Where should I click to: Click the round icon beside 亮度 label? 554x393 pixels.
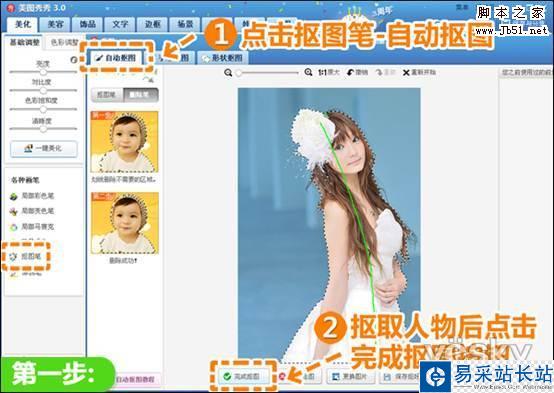(73, 60)
